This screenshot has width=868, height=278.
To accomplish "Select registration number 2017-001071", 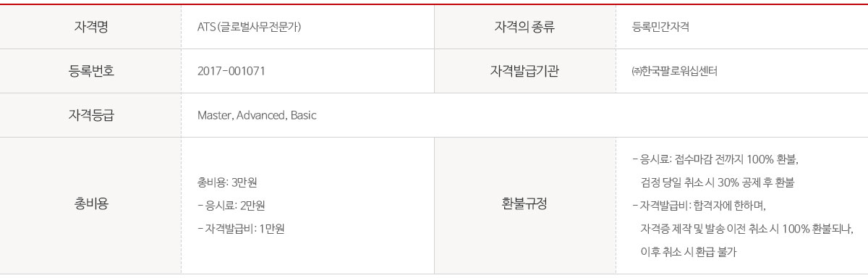I will pyautogui.click(x=231, y=72).
